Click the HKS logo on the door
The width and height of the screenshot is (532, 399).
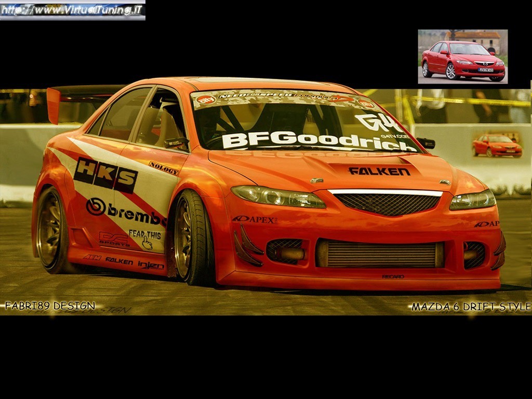pyautogui.click(x=105, y=175)
